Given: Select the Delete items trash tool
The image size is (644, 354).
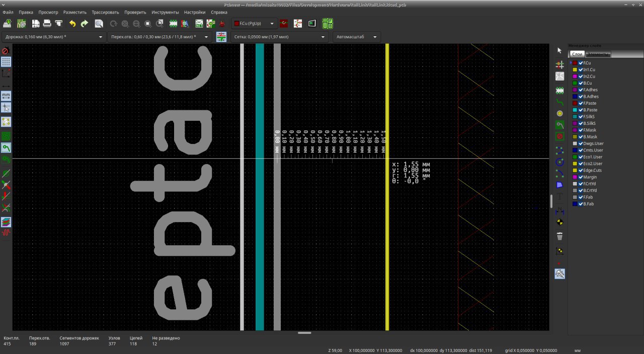Looking at the screenshot, I should 559,236.
